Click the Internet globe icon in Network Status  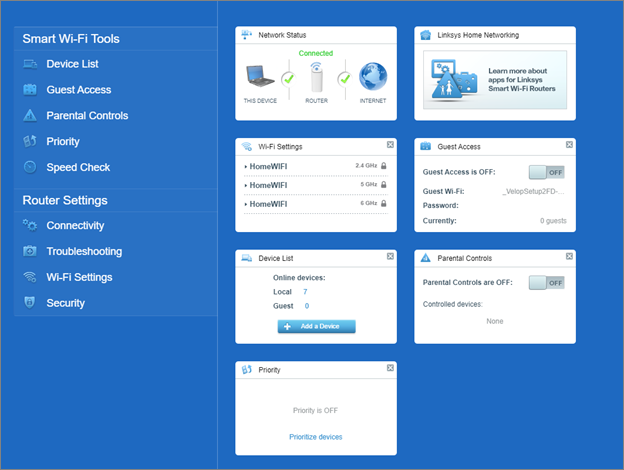(373, 78)
